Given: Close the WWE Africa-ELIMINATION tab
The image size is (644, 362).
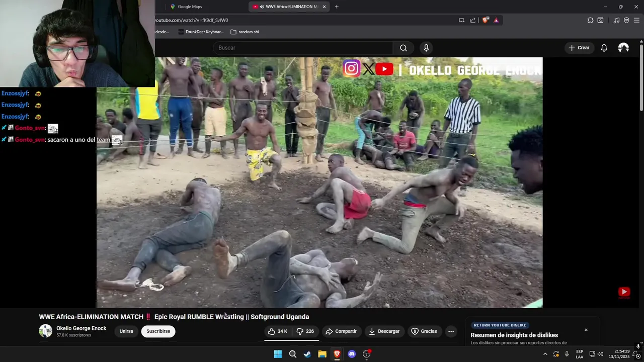Looking at the screenshot, I should pos(324,7).
